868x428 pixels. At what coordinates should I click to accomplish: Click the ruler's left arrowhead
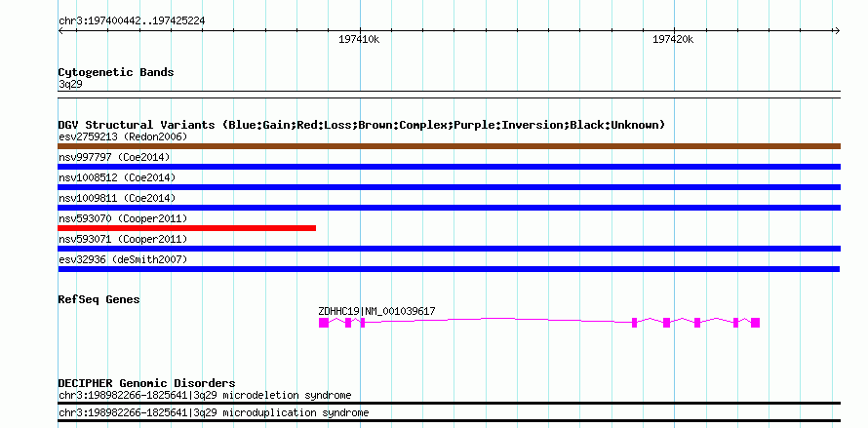pyautogui.click(x=60, y=31)
